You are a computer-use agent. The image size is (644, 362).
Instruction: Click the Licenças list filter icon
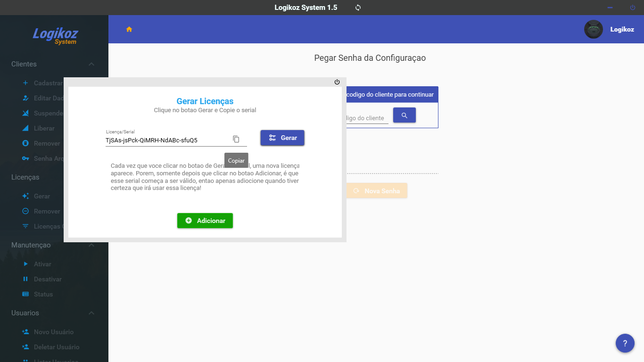[x=25, y=226]
